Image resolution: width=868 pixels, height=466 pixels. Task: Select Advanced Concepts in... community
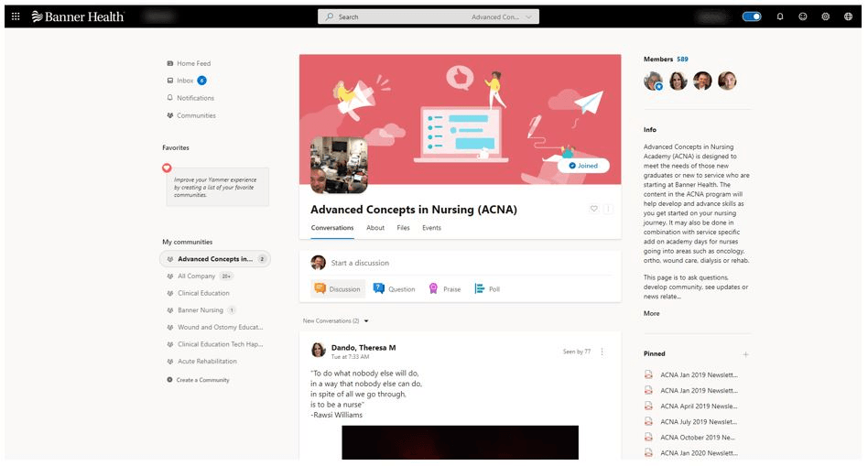point(215,259)
